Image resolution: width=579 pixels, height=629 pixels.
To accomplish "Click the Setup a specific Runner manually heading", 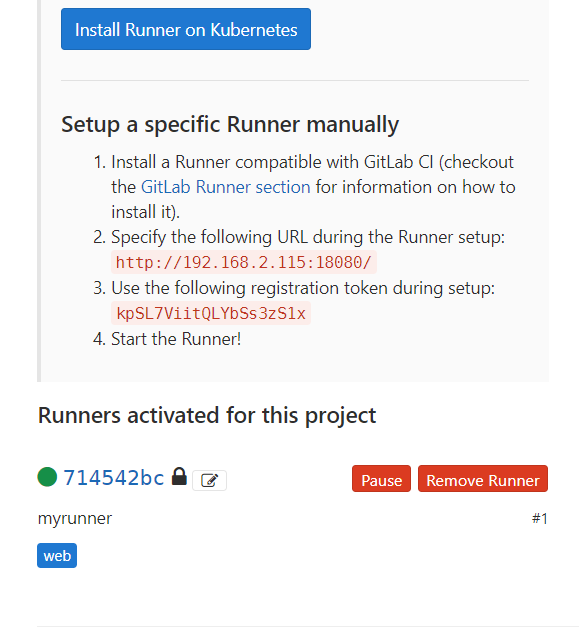I will click(x=230, y=124).
